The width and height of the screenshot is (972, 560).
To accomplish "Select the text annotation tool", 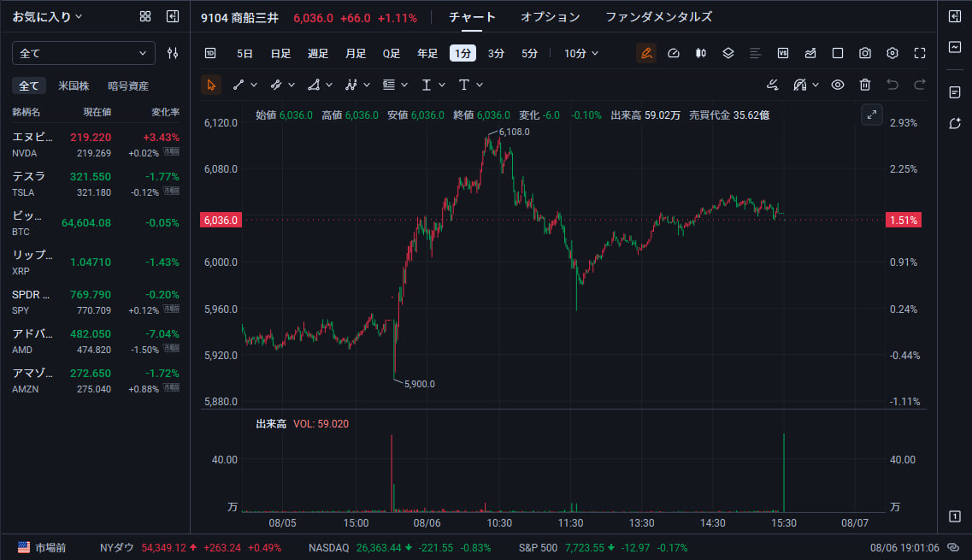I will (x=463, y=85).
